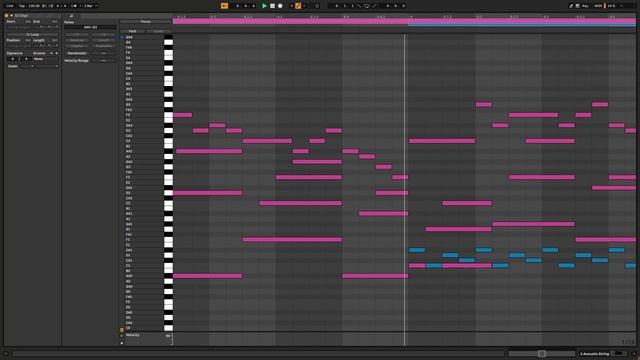This screenshot has width=640, height=360.
Task: Click the clip overview zoom thumb
Action: [542, 354]
